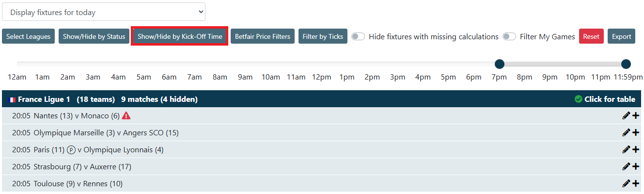Screen dimensions: 644x194
Task: Click the plus icon for Paris v Olympique Lyonnais
Action: (636, 149)
